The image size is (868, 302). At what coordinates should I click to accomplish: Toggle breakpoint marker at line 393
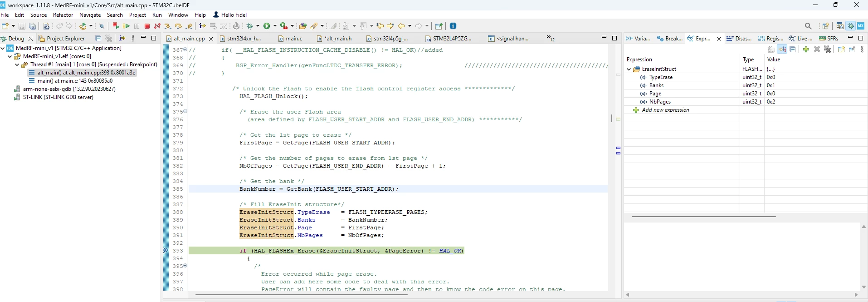(166, 251)
